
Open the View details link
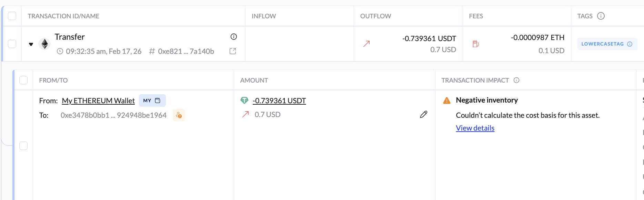click(475, 128)
